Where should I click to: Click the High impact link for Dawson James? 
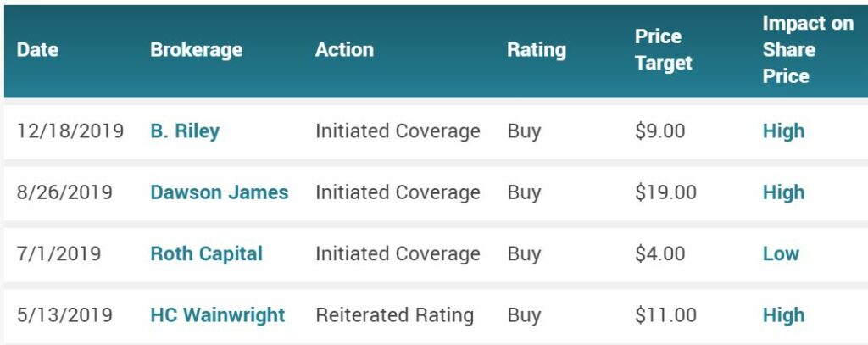[x=784, y=192]
